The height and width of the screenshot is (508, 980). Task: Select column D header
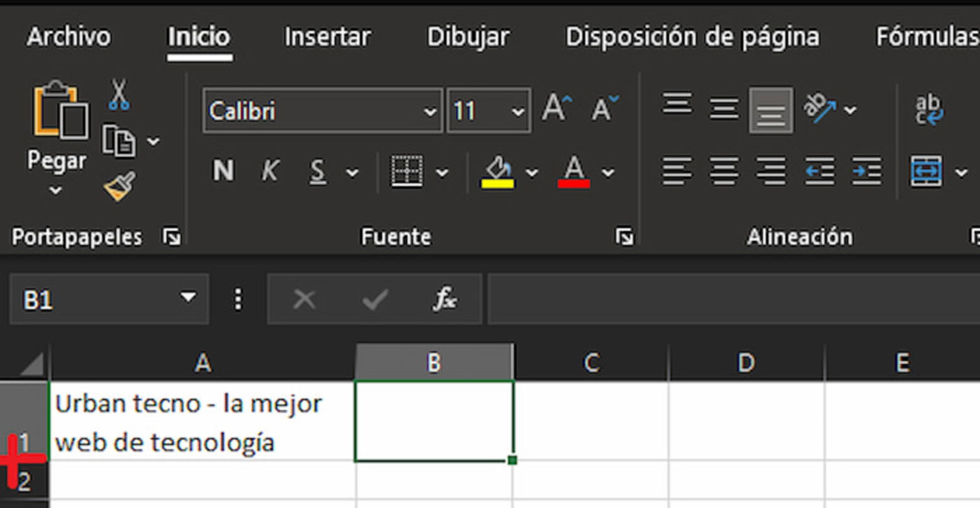tap(746, 362)
